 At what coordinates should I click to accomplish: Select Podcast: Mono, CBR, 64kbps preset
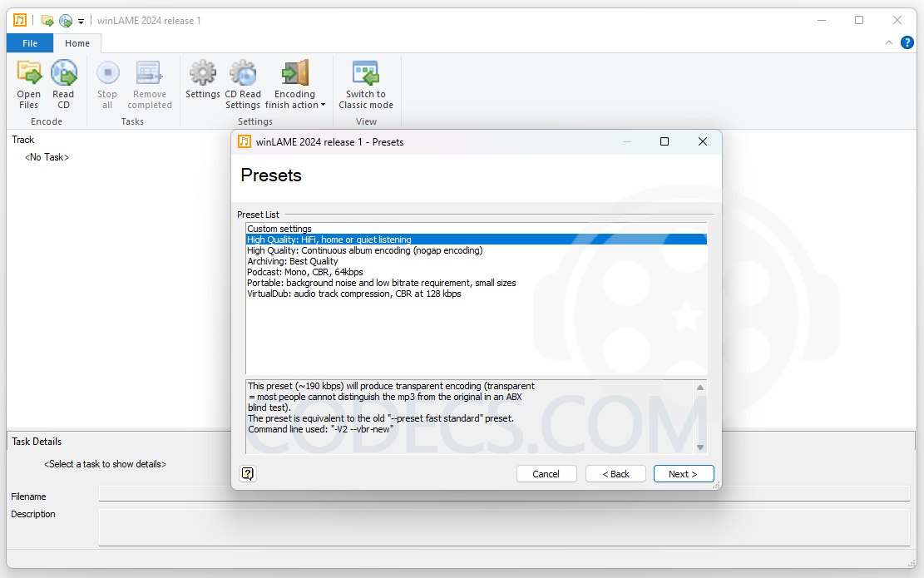[x=477, y=272]
